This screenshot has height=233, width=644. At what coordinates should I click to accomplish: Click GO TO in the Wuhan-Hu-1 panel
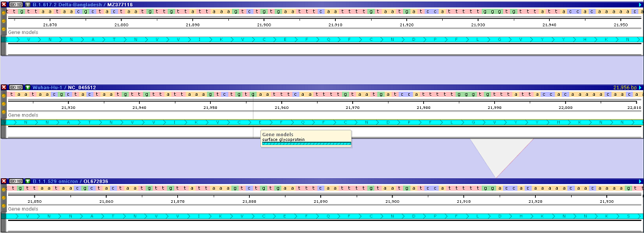click(x=16, y=87)
